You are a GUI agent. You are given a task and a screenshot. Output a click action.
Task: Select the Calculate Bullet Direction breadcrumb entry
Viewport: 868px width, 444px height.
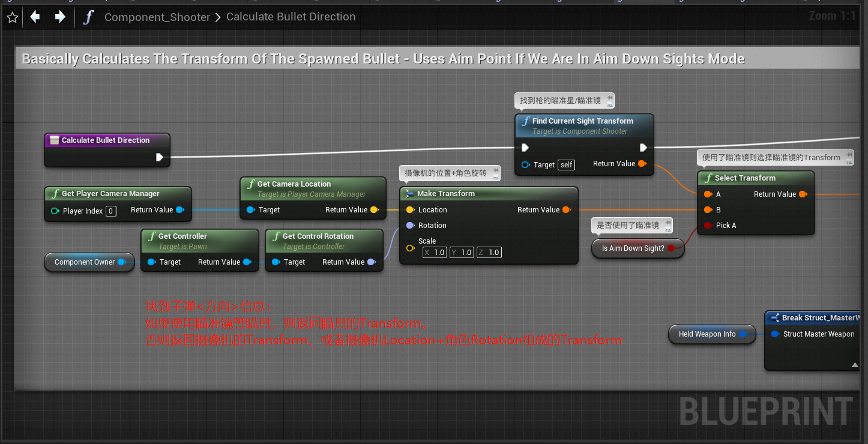coord(291,17)
